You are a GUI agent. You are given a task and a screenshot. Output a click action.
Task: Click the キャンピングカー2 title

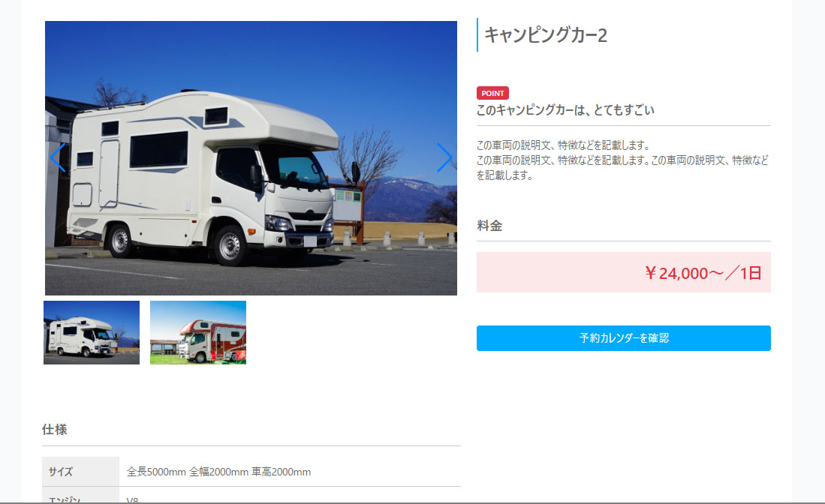point(546,35)
